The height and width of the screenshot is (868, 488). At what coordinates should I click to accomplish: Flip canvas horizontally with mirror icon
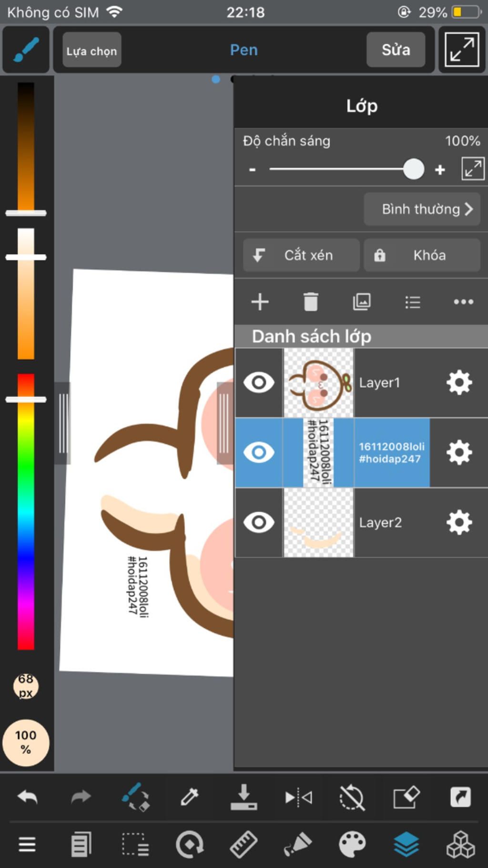pyautogui.click(x=298, y=797)
